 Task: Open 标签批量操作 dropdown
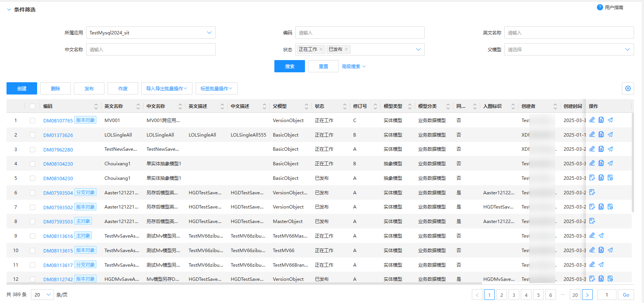click(x=216, y=88)
